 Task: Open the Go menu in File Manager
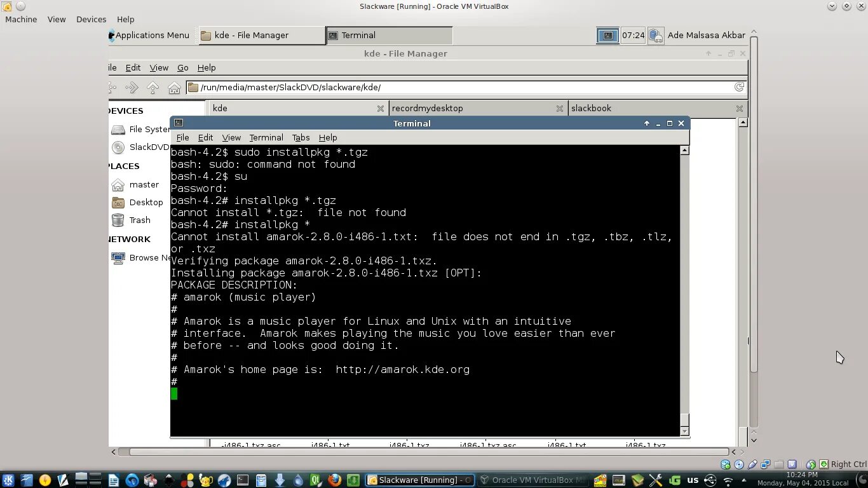pos(183,67)
